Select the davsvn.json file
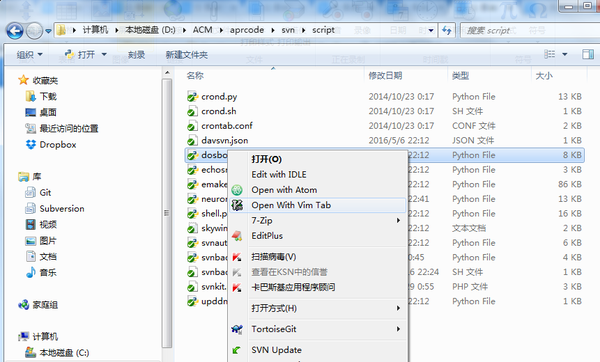 click(225, 140)
